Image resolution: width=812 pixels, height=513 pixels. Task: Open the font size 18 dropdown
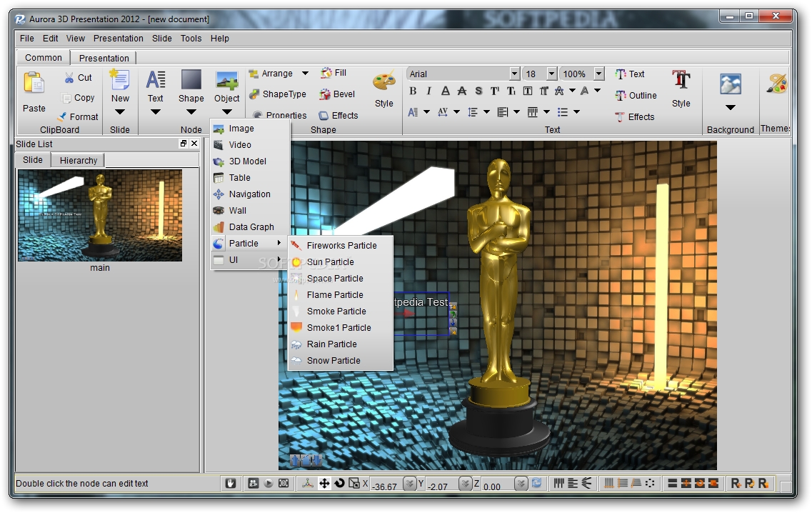pyautogui.click(x=551, y=74)
